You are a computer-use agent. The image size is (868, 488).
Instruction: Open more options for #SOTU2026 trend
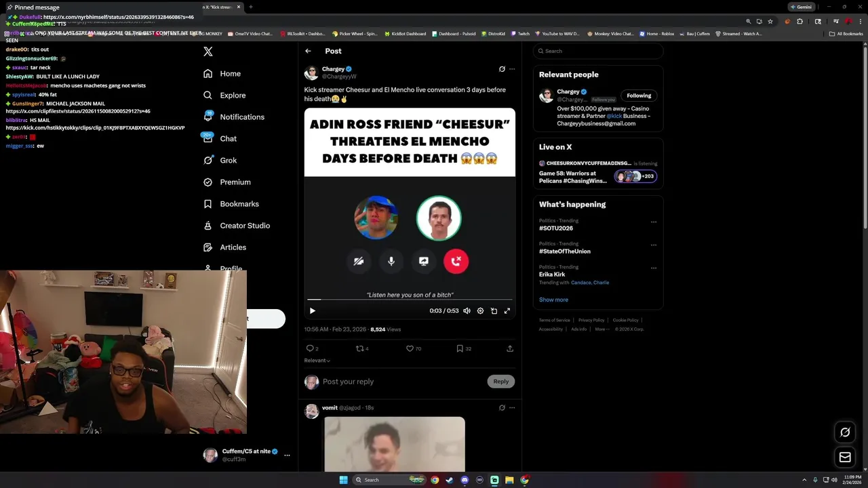tap(654, 222)
